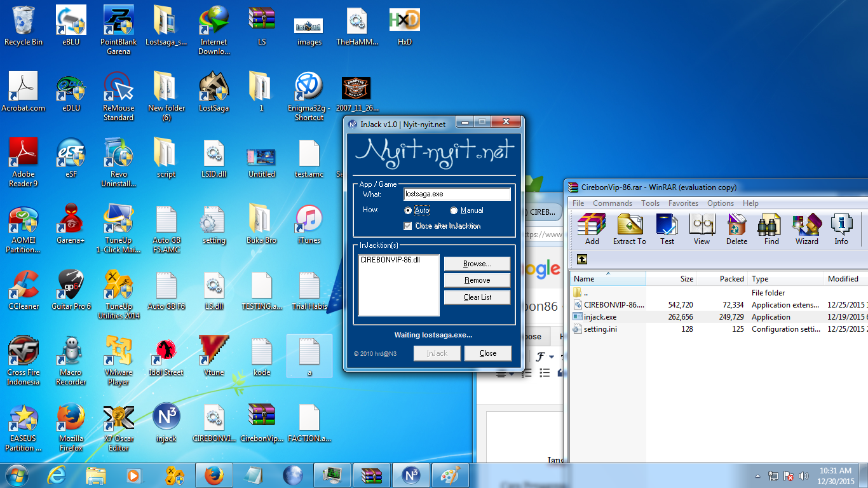Viewport: 868px width, 488px height.
Task: Launch the Wizard in WinRAR toolbar
Action: coord(806,229)
